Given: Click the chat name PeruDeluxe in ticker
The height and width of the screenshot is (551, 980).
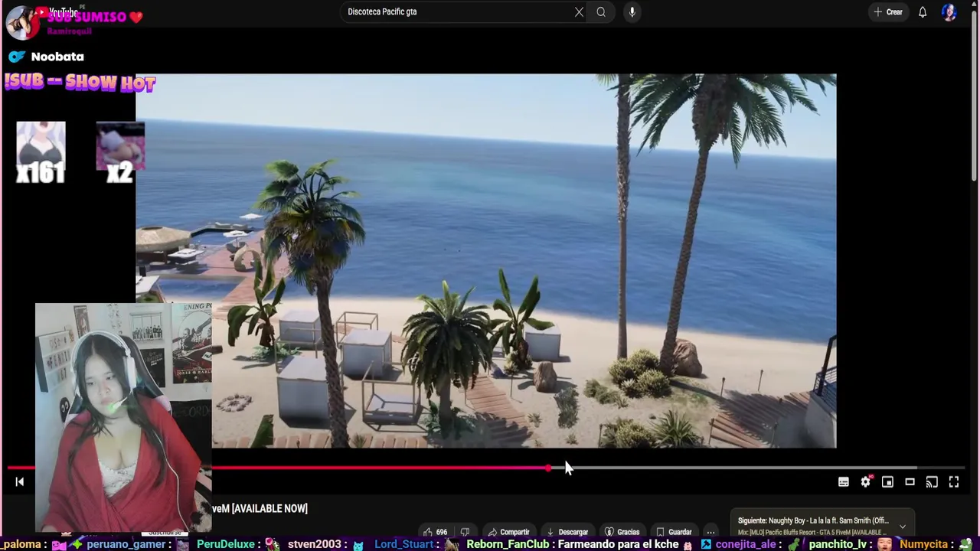Looking at the screenshot, I should click(x=225, y=544).
